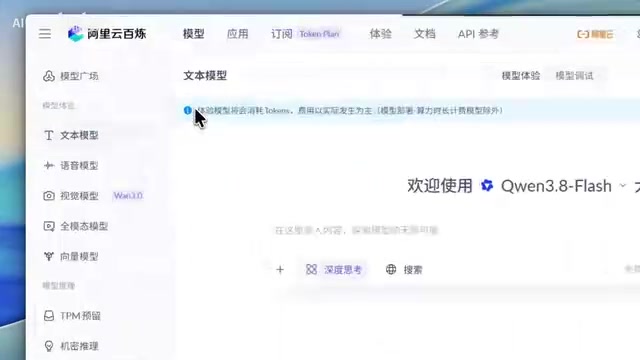The width and height of the screenshot is (640, 360).
Task: Click the 视觉模型 camera icon
Action: (49, 196)
